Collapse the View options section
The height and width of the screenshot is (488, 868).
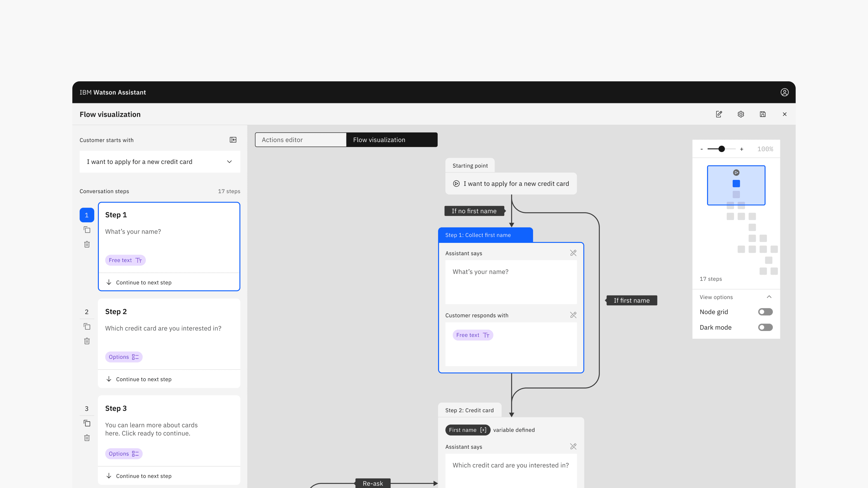769,297
